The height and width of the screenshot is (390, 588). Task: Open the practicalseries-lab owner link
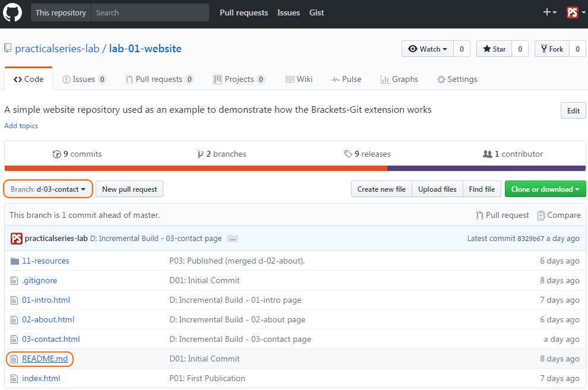coord(57,48)
